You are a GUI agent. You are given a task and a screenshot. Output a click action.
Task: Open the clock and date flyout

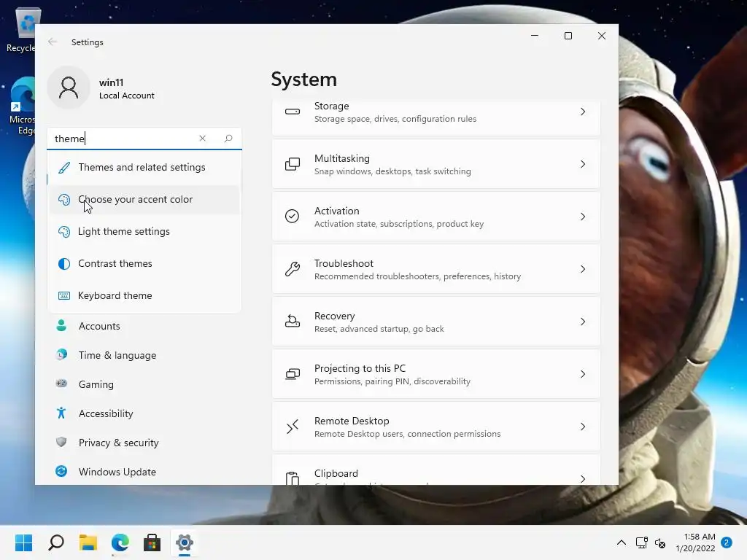click(695, 542)
